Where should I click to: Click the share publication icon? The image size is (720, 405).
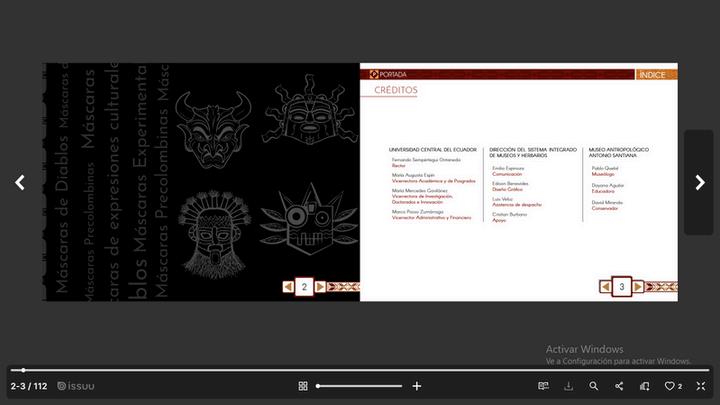point(619,386)
